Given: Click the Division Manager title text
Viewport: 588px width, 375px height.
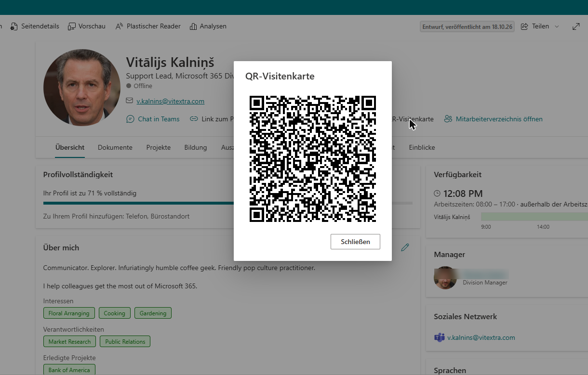Looking at the screenshot, I should coord(485,283).
